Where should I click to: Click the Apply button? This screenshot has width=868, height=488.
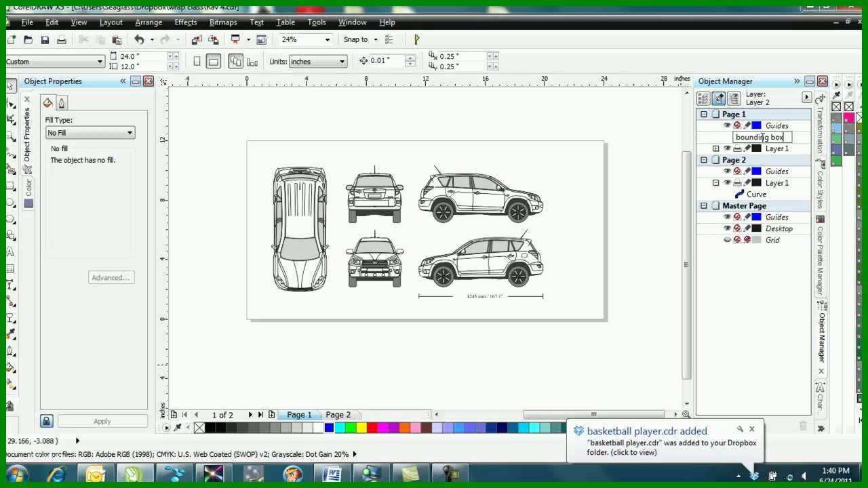[102, 421]
